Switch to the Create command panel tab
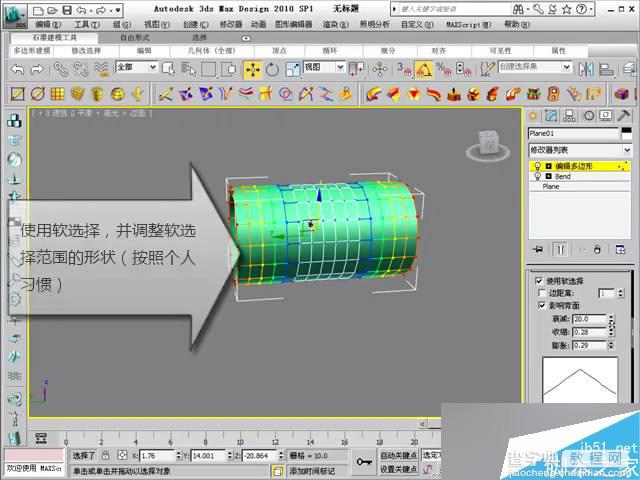This screenshot has height=480, width=640. pos(533,116)
